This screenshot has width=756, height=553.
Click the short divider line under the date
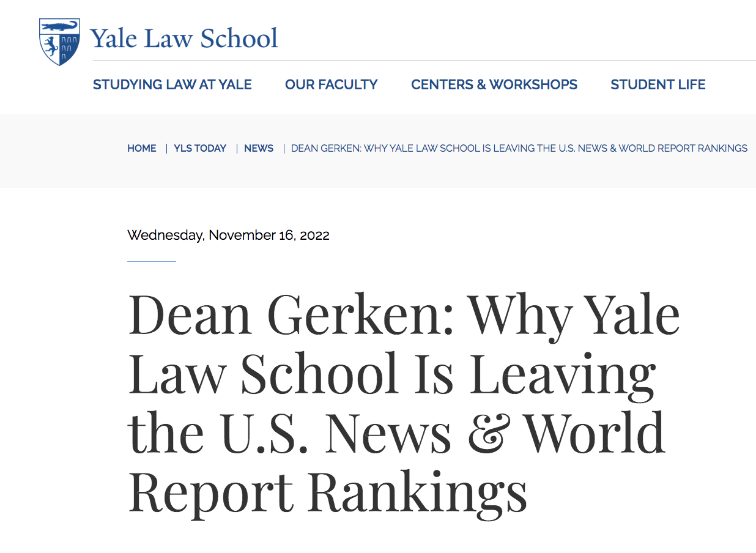click(x=152, y=261)
